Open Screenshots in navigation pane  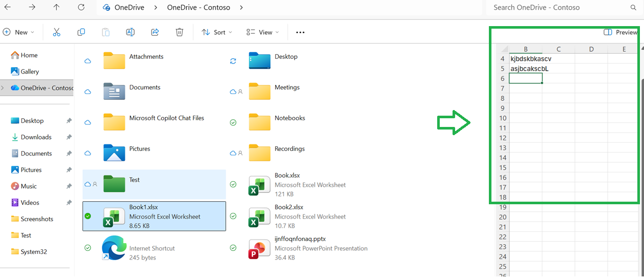(37, 219)
